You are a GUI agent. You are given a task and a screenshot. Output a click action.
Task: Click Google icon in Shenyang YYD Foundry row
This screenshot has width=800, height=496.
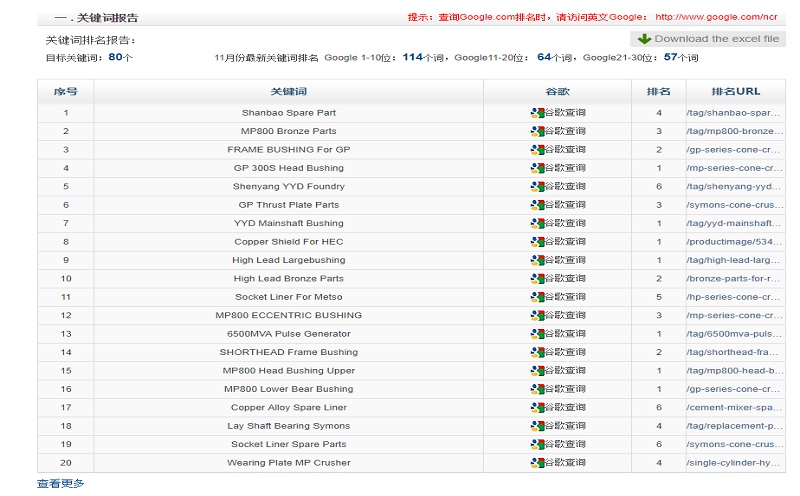[x=537, y=186]
